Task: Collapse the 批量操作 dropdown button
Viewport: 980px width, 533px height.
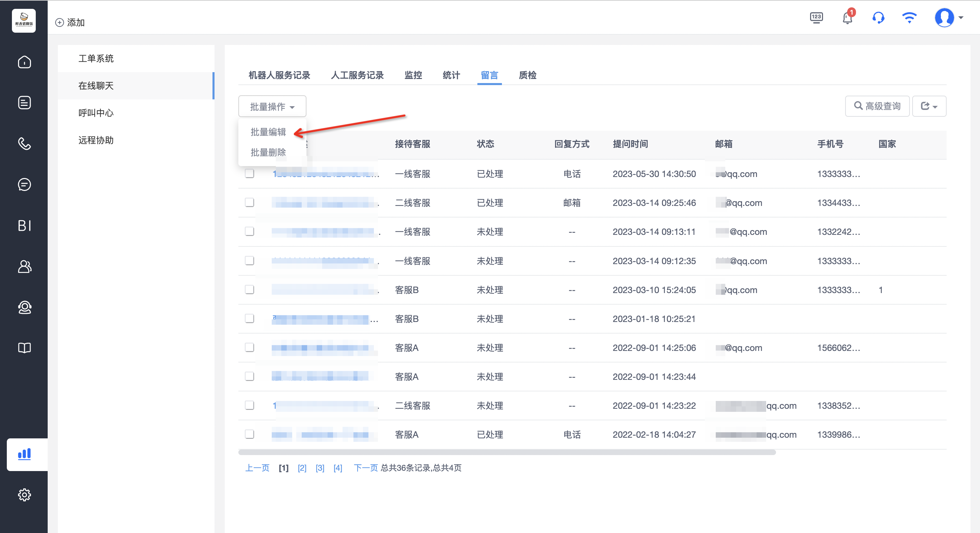Action: (272, 107)
